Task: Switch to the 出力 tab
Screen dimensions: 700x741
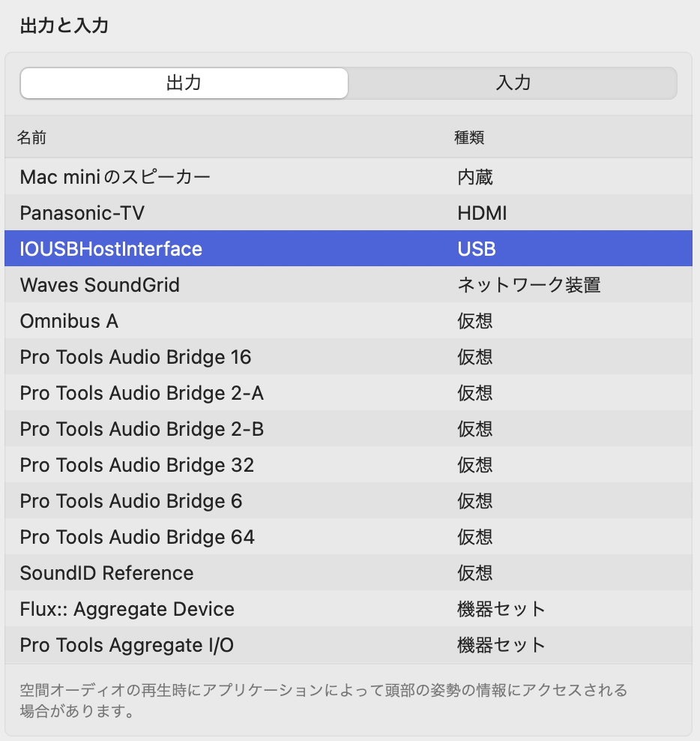Action: coord(184,83)
